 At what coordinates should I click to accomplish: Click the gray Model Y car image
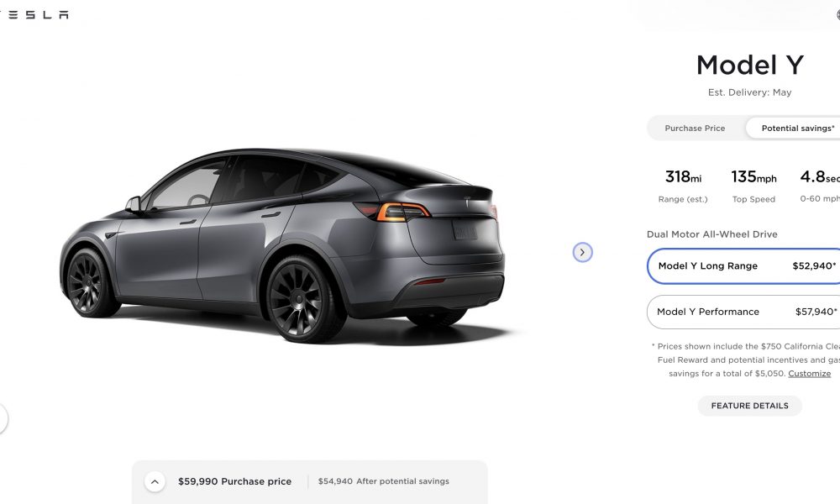click(281, 244)
